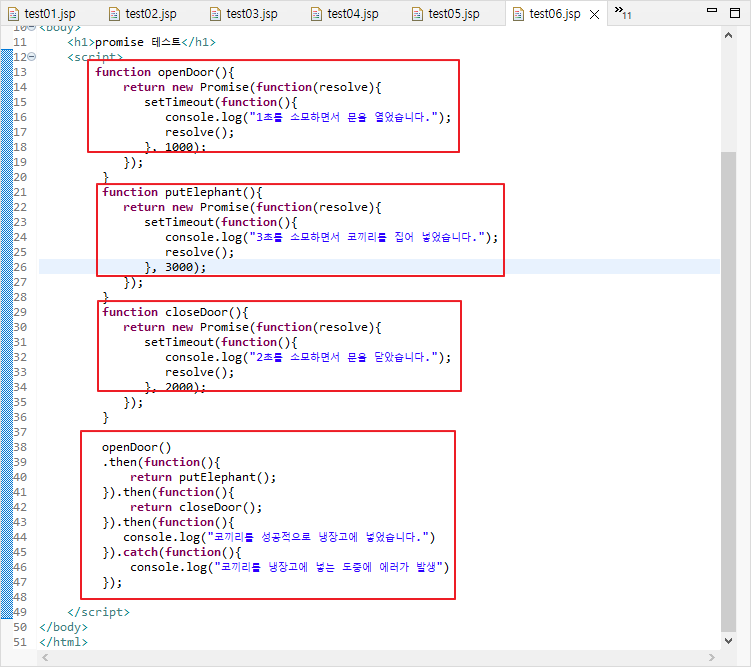The height and width of the screenshot is (667, 751).
Task: Click the test06.jsp file icon
Action: (518, 14)
